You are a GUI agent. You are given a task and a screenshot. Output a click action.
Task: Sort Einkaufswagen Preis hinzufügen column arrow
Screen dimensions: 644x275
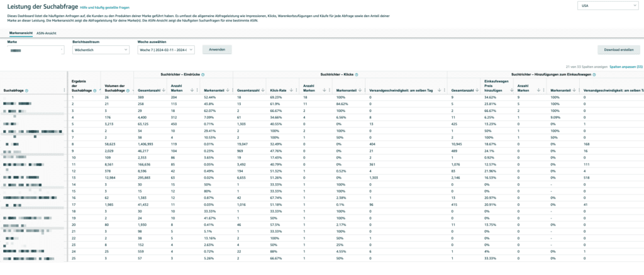tap(512, 90)
